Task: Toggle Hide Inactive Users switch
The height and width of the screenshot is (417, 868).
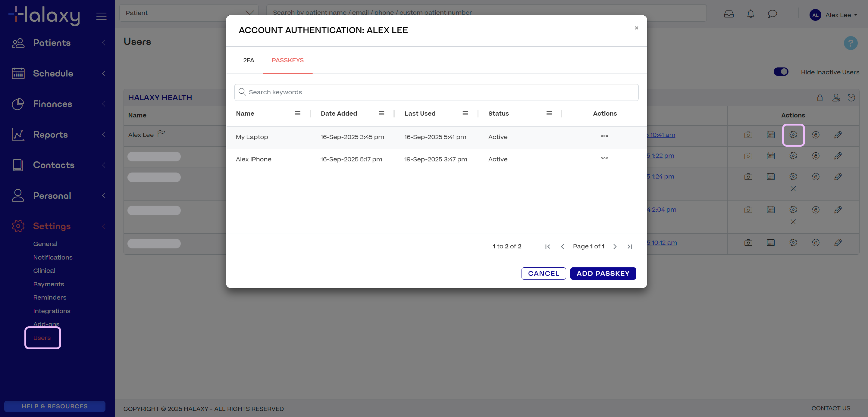Action: (781, 72)
